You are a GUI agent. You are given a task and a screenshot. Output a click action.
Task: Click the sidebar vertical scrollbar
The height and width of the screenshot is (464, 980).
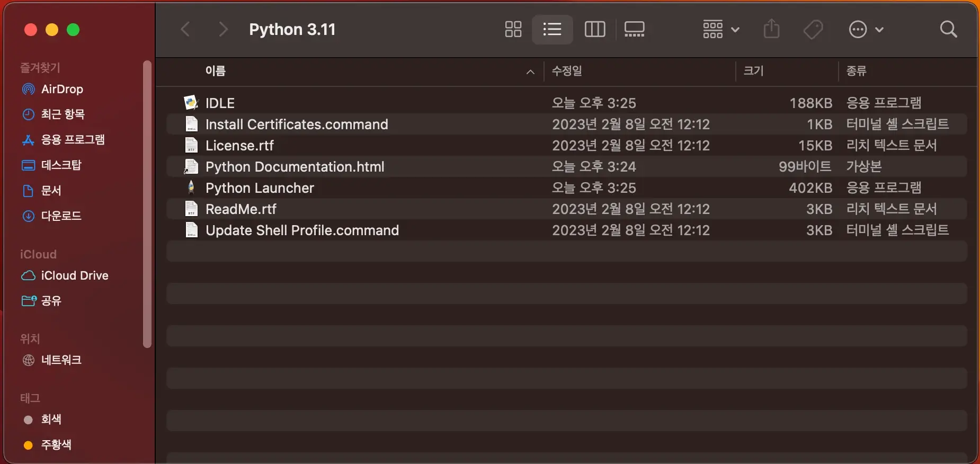(147, 204)
